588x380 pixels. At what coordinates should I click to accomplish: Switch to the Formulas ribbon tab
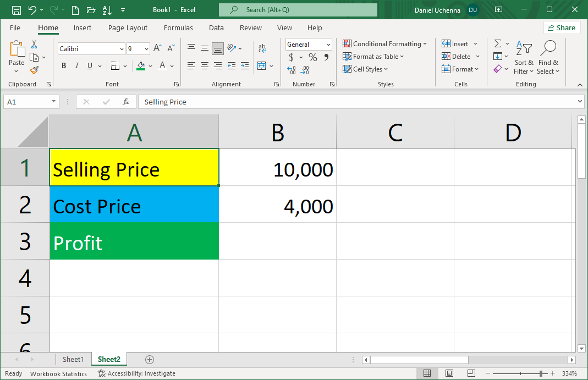[178, 27]
